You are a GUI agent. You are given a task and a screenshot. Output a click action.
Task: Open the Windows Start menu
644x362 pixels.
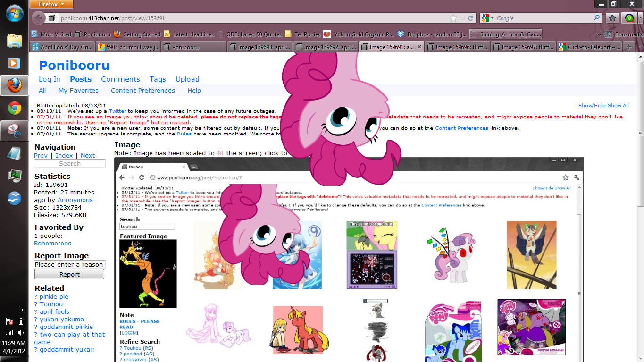14,13
